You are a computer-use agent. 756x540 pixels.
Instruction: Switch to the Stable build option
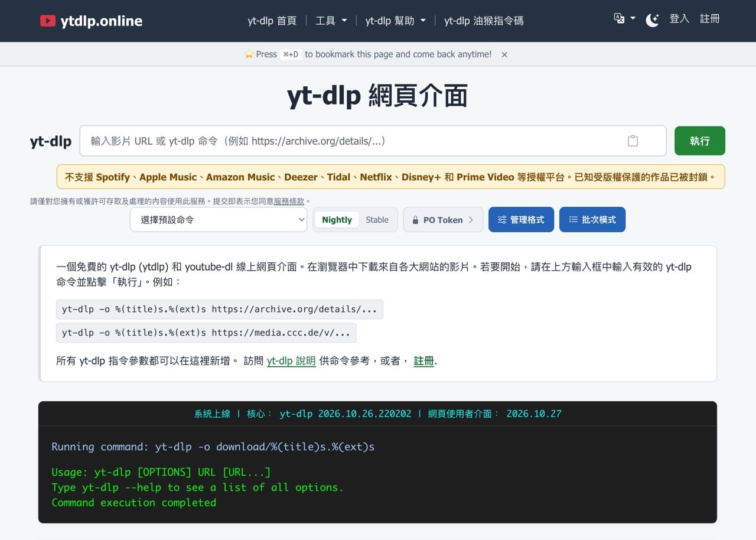pyautogui.click(x=377, y=220)
